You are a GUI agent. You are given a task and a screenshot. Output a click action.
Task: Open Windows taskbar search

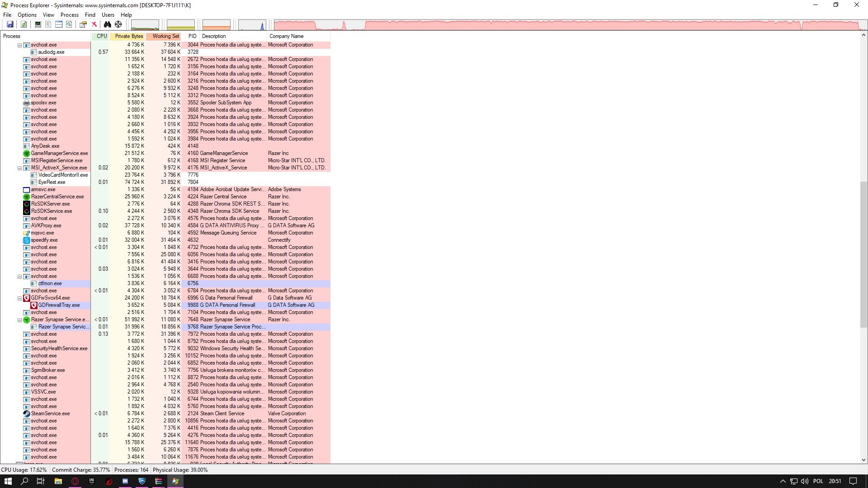[24, 481]
